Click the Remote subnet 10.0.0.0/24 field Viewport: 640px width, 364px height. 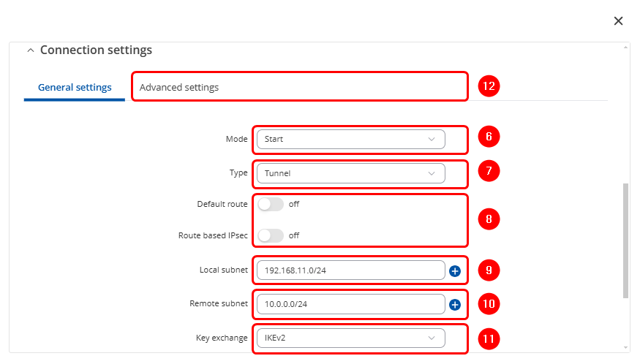(350, 304)
